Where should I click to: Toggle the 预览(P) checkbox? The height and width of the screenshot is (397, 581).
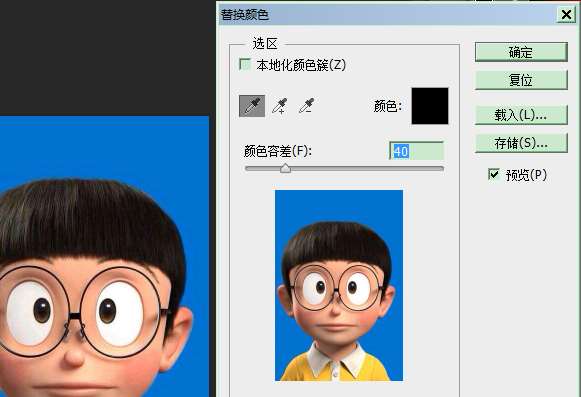coord(494,174)
